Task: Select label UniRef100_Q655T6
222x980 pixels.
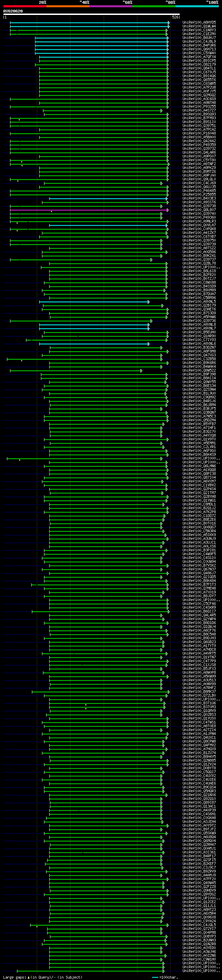Action: [199, 80]
